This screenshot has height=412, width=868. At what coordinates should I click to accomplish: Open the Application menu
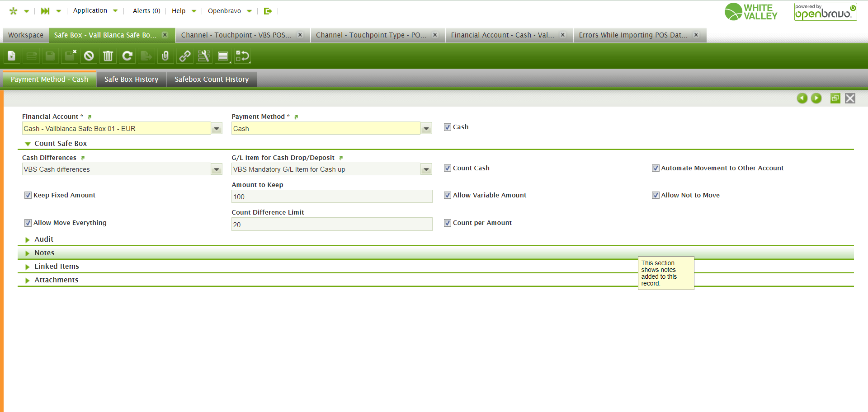click(95, 11)
